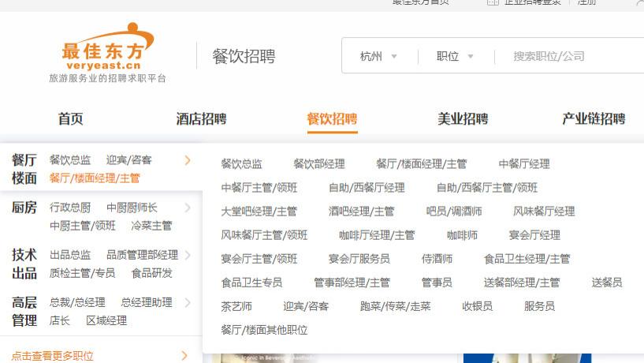The width and height of the screenshot is (644, 363).
Task: Open 自助/西餐厅经理 job category
Action: [367, 188]
